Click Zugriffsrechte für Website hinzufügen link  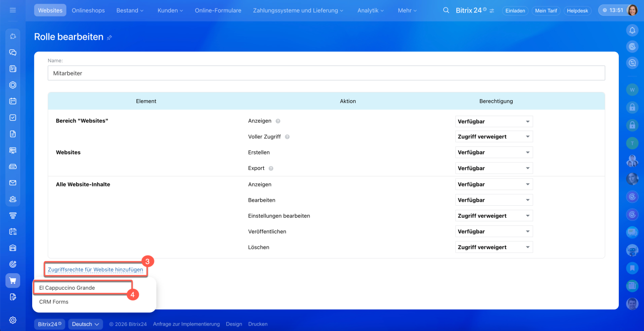pyautogui.click(x=95, y=270)
